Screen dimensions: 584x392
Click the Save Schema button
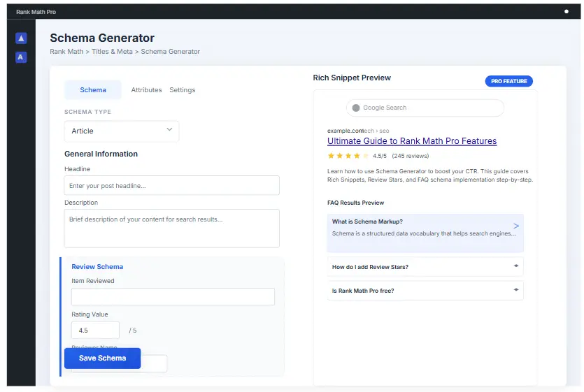pos(102,358)
